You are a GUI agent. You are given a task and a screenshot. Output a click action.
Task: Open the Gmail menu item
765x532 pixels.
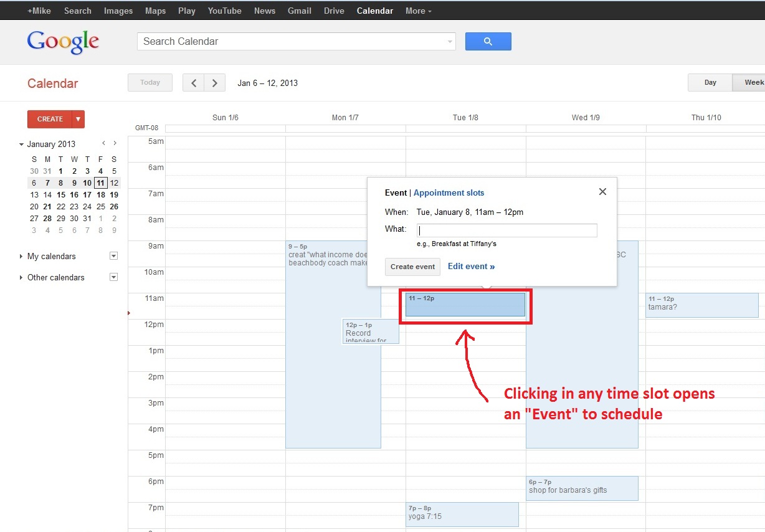(299, 10)
